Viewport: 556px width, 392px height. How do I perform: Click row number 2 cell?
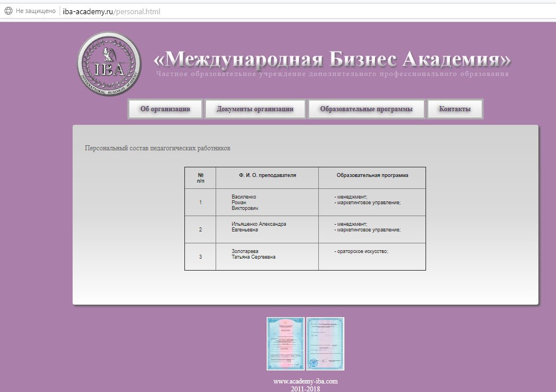200,230
